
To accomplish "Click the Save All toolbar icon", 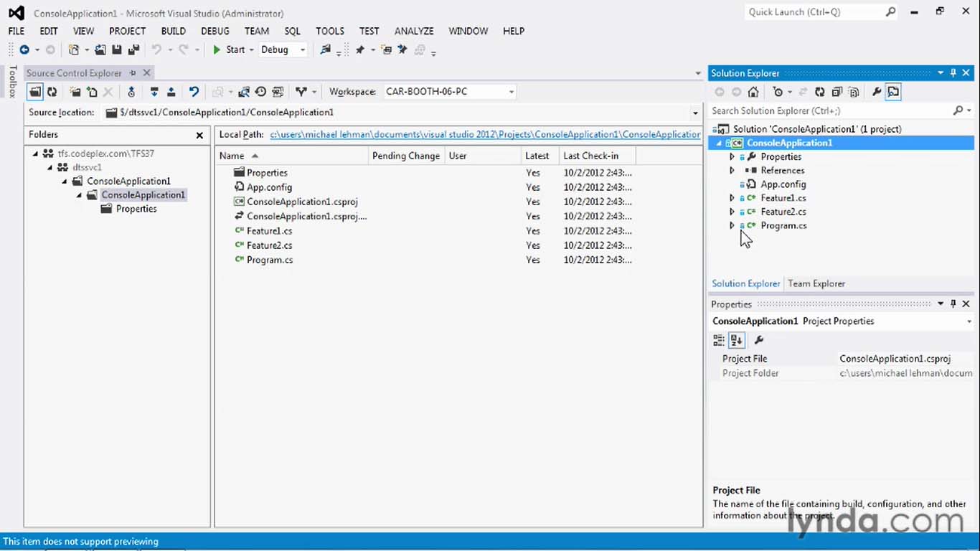I will 133,50.
